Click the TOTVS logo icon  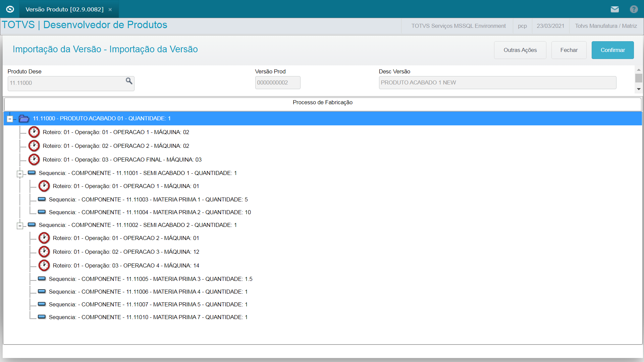(x=10, y=9)
